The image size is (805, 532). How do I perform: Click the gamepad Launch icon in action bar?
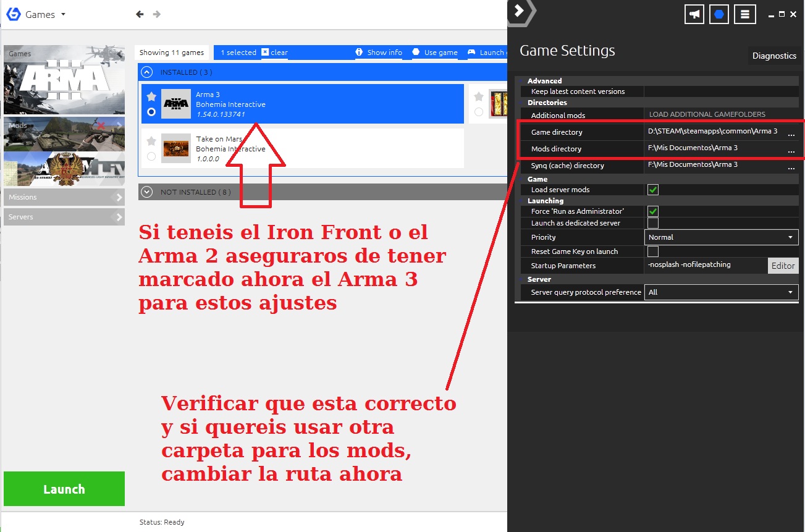pos(471,52)
